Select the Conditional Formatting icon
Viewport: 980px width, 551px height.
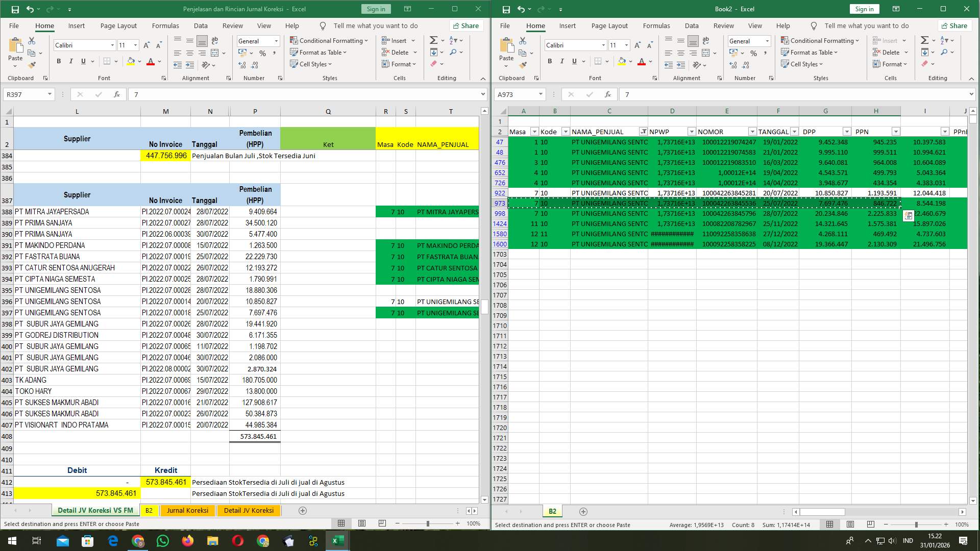pyautogui.click(x=295, y=40)
